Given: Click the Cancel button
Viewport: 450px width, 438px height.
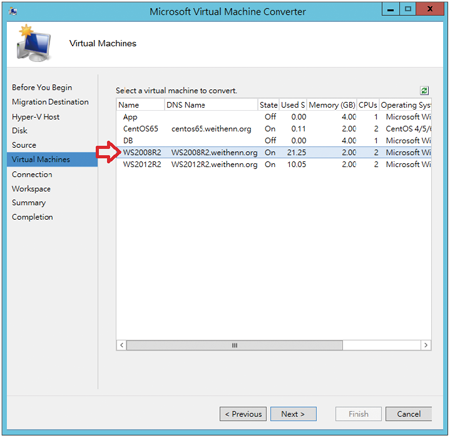Looking at the screenshot, I should [409, 414].
